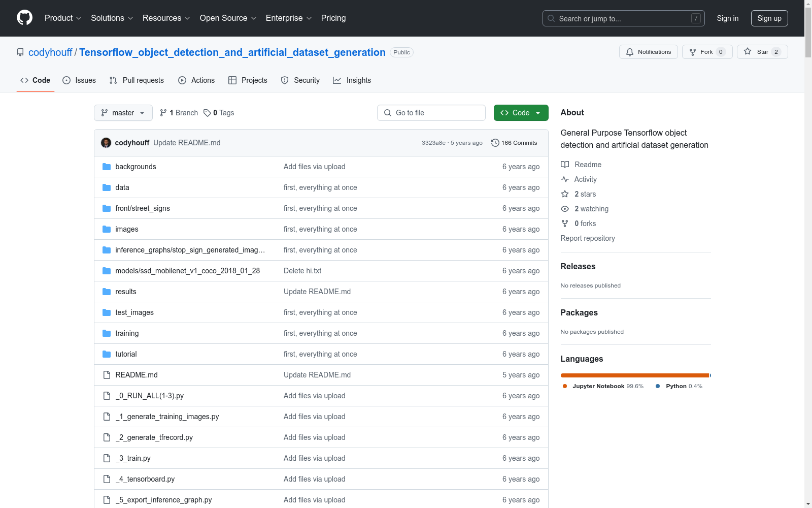Click codyhouff's avatar in commit header
Screen dimensions: 812x508
(106, 143)
